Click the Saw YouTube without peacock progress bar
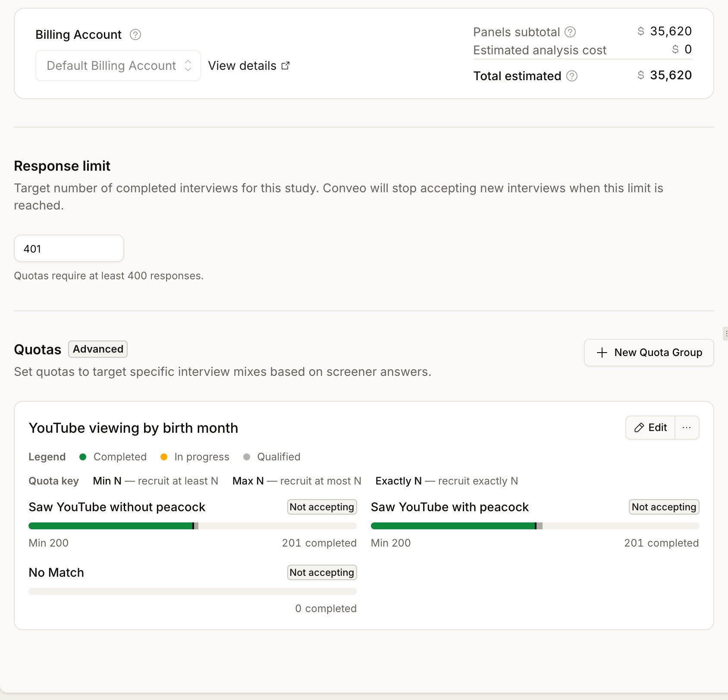728x700 pixels. point(192,526)
